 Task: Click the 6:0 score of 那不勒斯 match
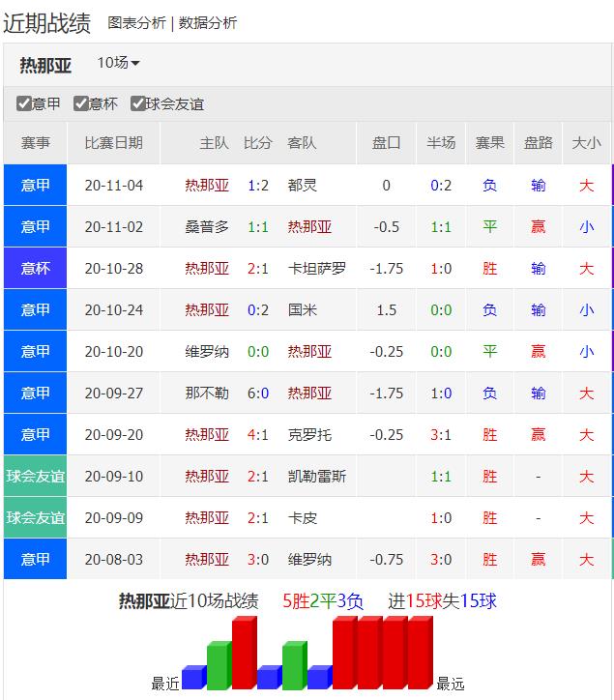(x=258, y=394)
